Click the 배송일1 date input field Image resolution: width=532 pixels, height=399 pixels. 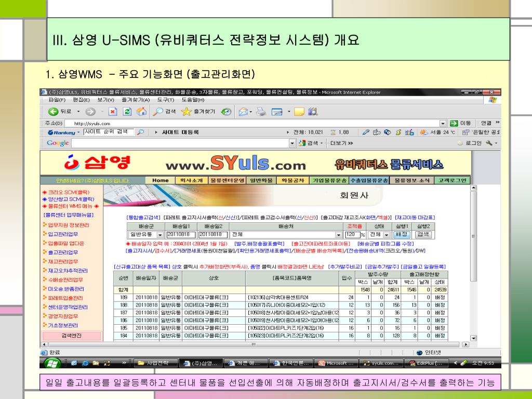coord(181,234)
